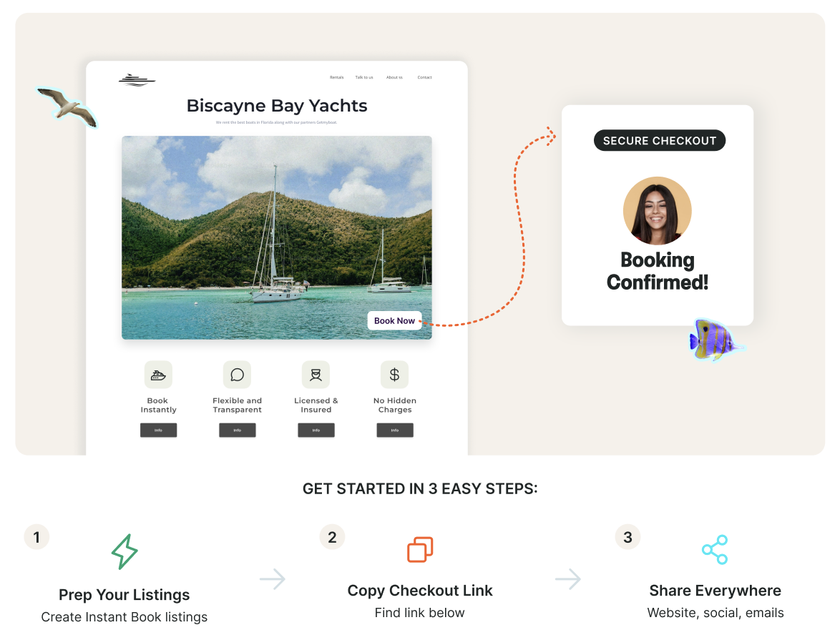Click the Licensed & Insured captain chair icon
The height and width of the screenshot is (635, 840).
(x=316, y=375)
